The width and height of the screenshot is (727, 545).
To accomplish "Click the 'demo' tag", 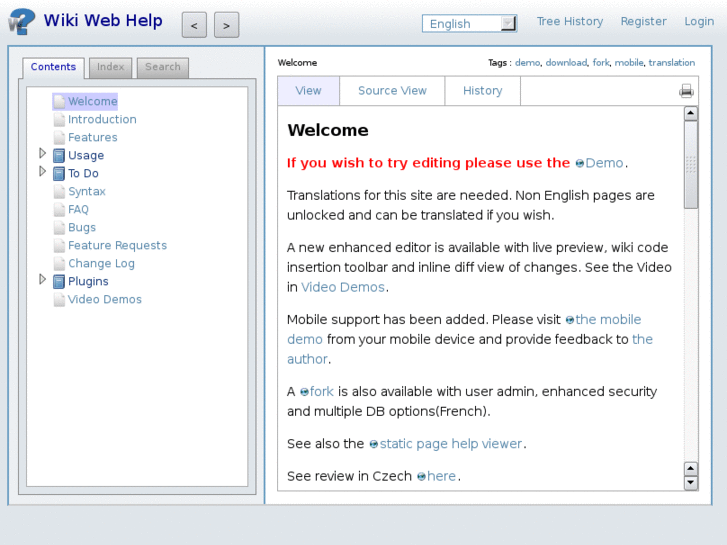I will [x=528, y=63].
